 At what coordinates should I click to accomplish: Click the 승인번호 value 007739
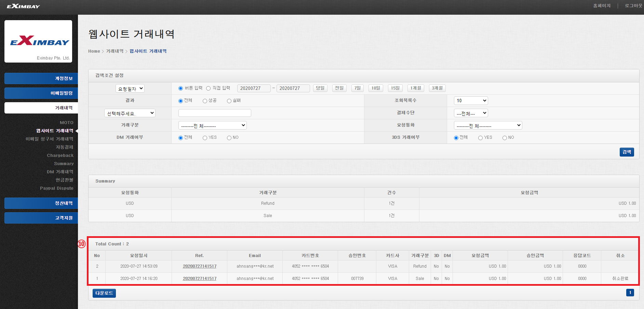click(x=357, y=279)
